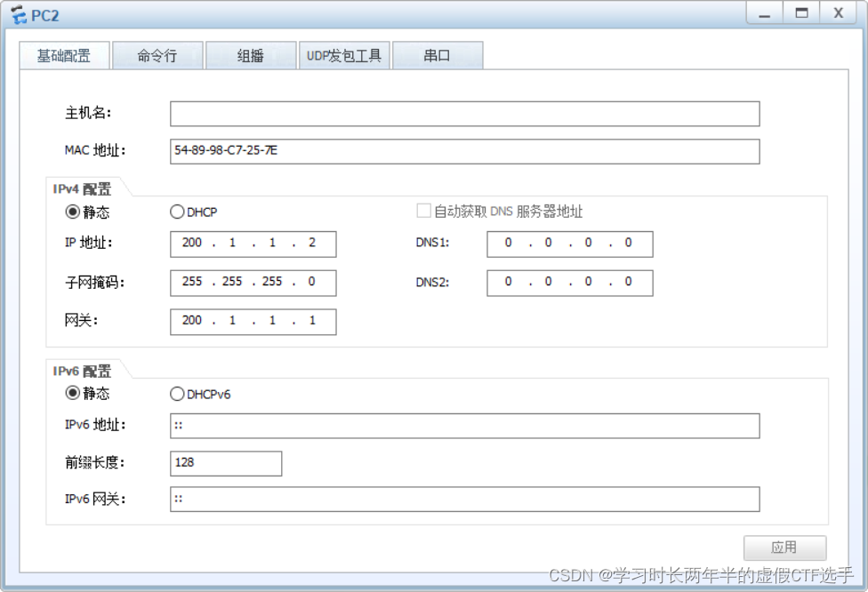Open the 组播 tab

click(x=251, y=55)
